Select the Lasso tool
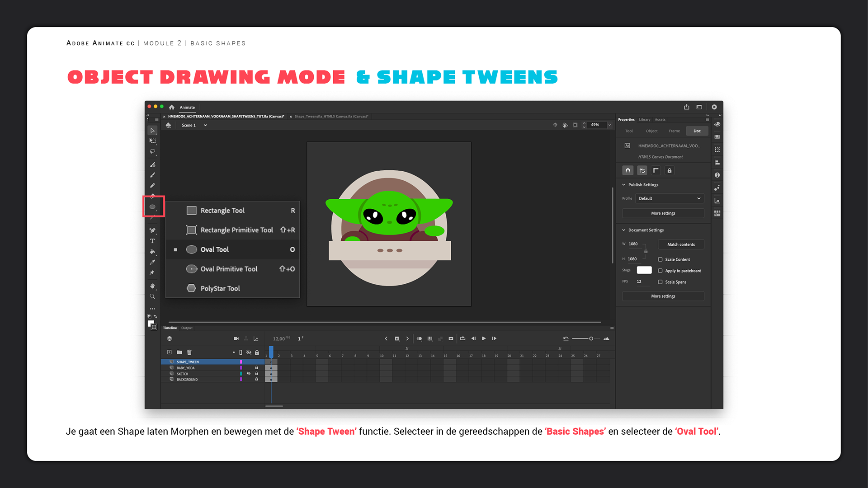 (152, 152)
